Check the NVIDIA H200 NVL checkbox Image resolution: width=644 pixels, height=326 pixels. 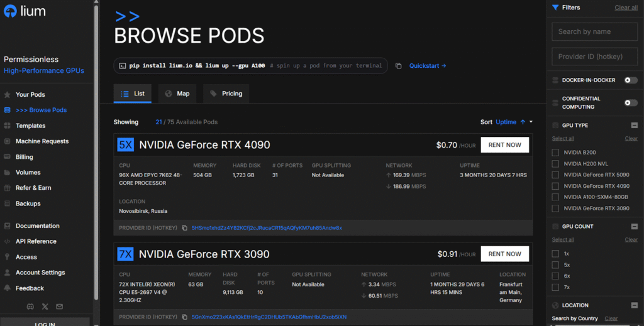pos(555,164)
